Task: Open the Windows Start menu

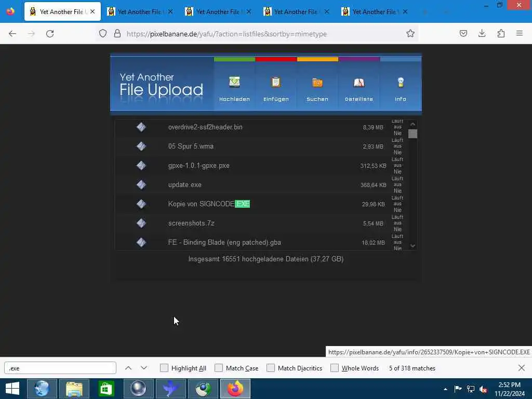Action: tap(12, 389)
